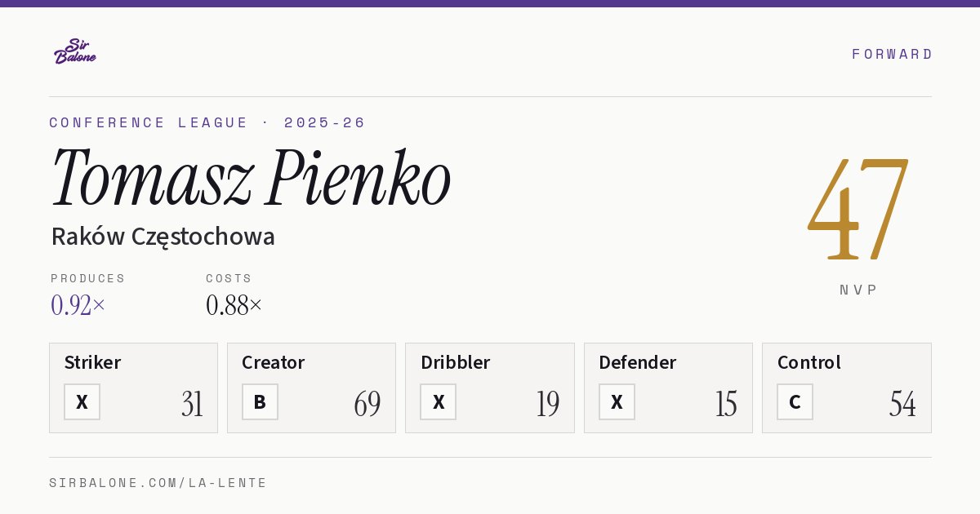
Task: Click the C grade badge under Control
Action: [795, 401]
